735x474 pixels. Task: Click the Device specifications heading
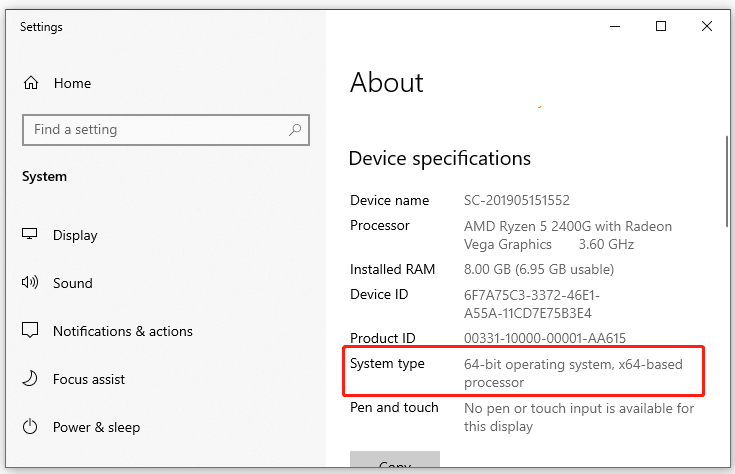click(x=439, y=158)
